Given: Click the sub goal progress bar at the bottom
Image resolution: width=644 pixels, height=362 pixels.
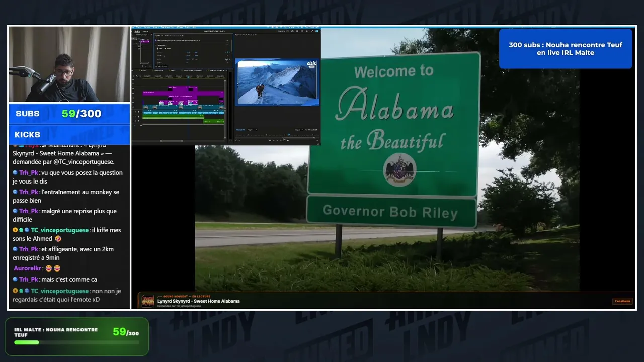Looking at the screenshot, I should pos(76,342).
